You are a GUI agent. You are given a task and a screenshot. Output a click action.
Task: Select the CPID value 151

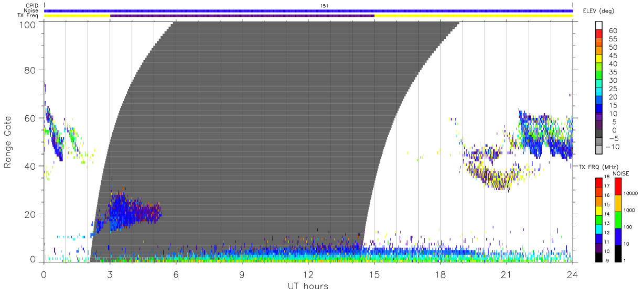[324, 5]
